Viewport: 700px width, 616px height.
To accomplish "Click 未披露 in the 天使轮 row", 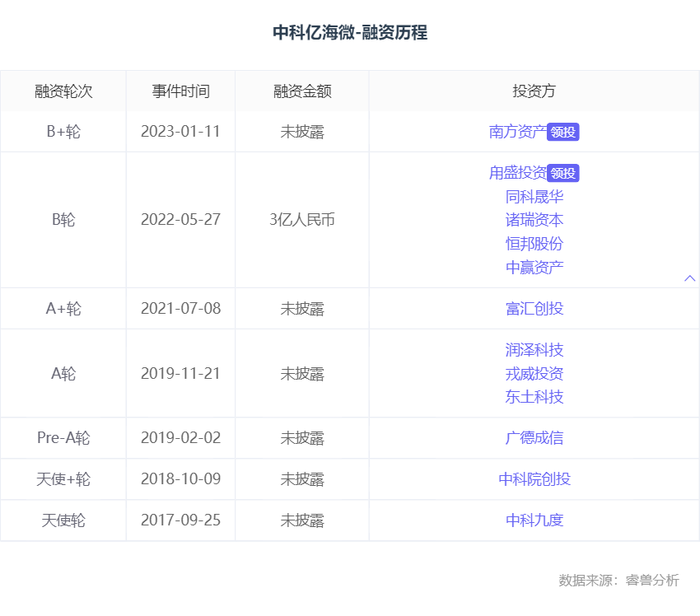I will coord(302,520).
